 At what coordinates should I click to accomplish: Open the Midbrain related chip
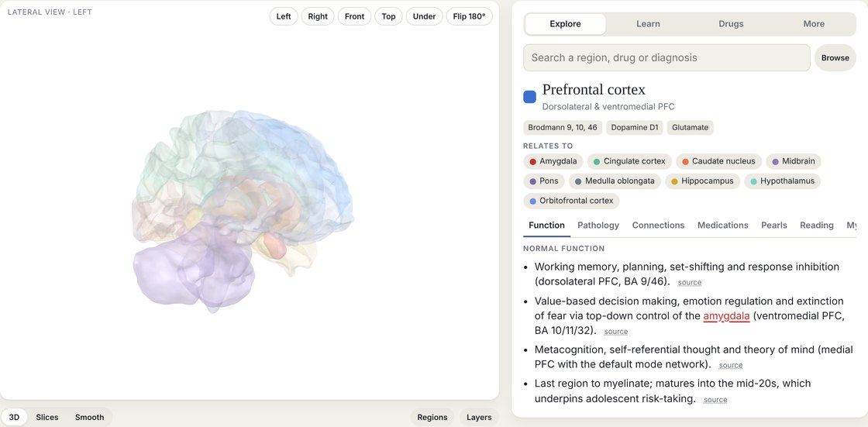(x=794, y=161)
